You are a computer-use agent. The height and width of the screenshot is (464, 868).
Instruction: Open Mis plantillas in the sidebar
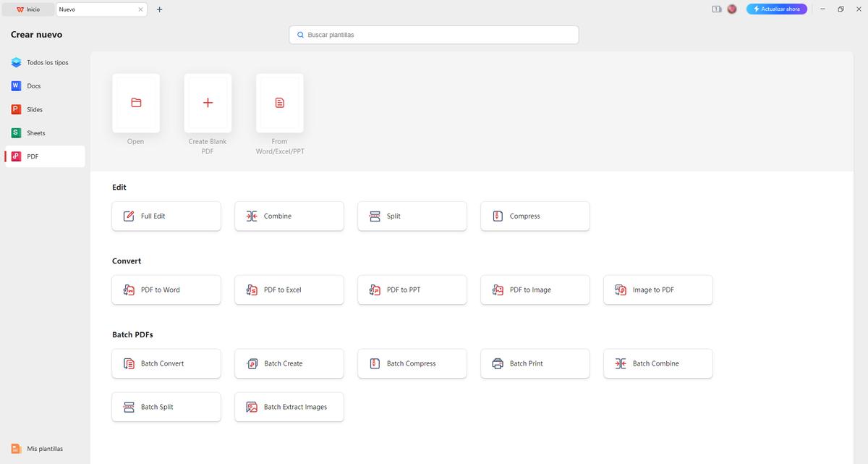click(44, 449)
